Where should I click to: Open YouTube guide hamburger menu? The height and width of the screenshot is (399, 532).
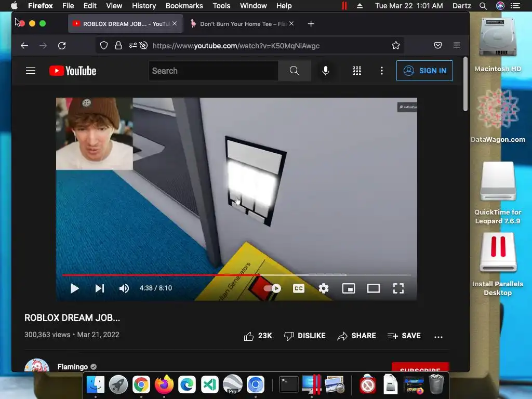31,71
